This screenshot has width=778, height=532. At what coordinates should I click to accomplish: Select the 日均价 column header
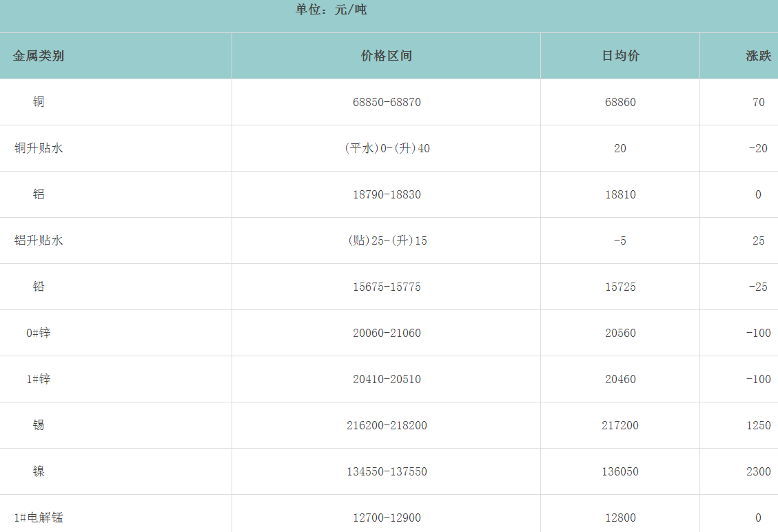pos(620,56)
